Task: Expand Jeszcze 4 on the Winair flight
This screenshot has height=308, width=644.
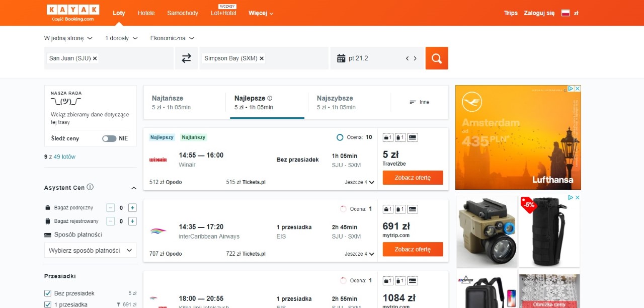Action: 360,182
